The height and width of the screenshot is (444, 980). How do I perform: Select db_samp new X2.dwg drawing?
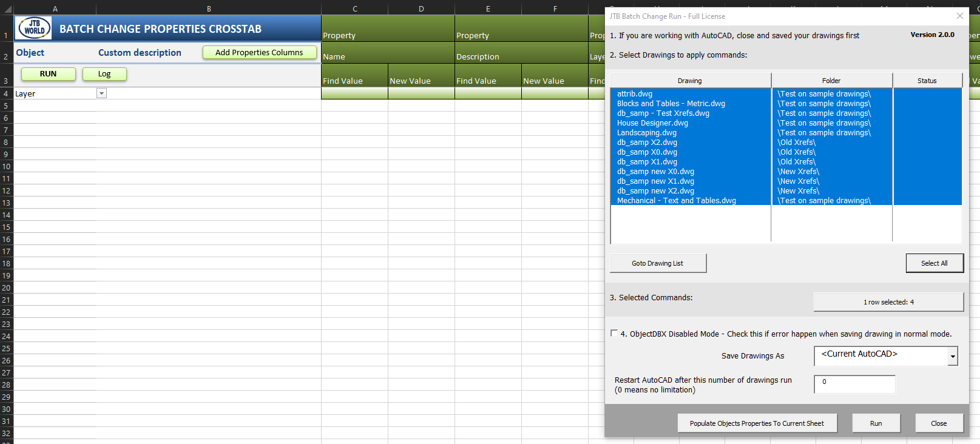pos(656,191)
